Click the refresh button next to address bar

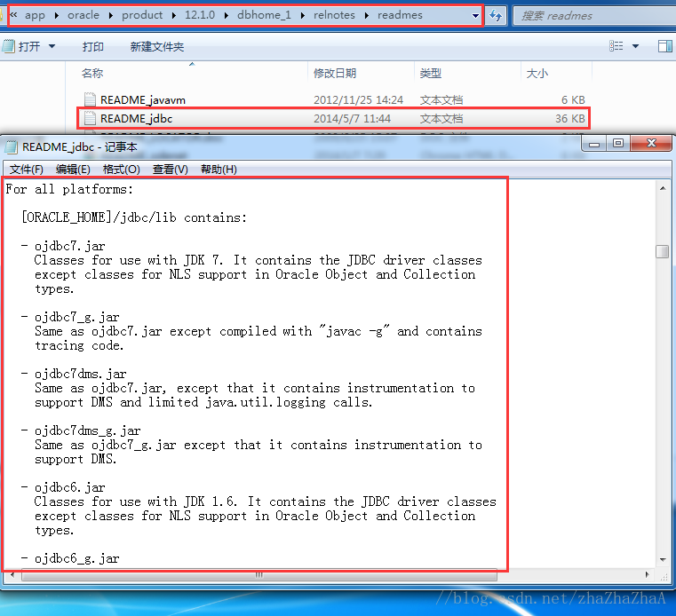pos(496,16)
